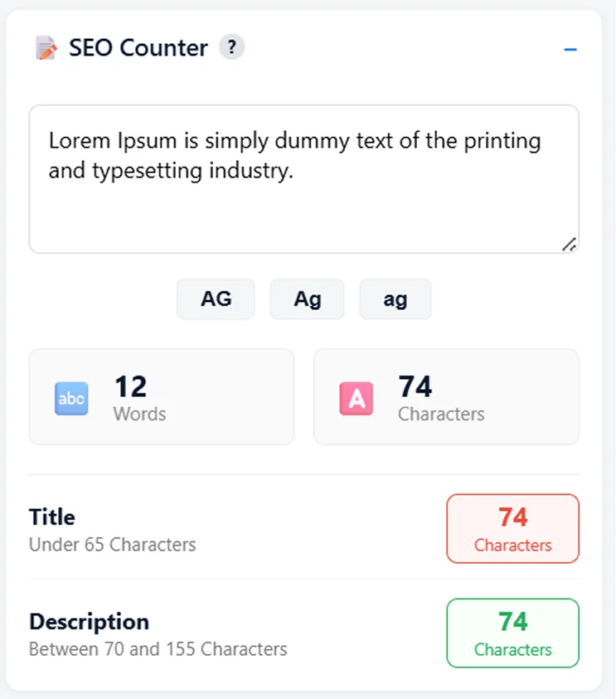Click the pink A Characters icon

(x=356, y=397)
